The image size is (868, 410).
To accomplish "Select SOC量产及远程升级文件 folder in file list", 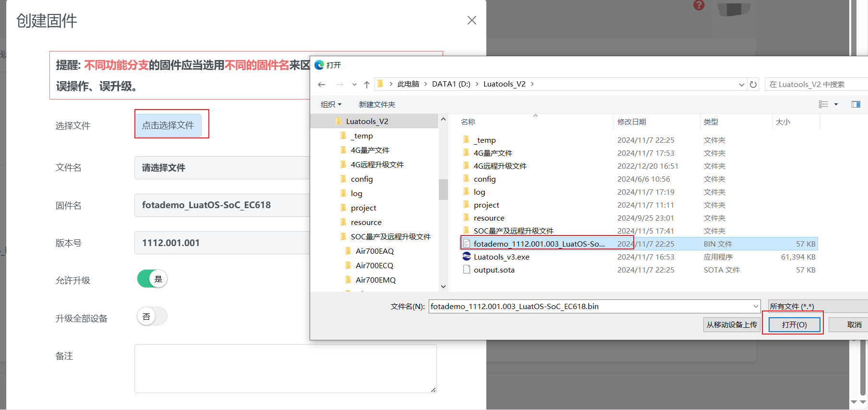I will 639,231.
